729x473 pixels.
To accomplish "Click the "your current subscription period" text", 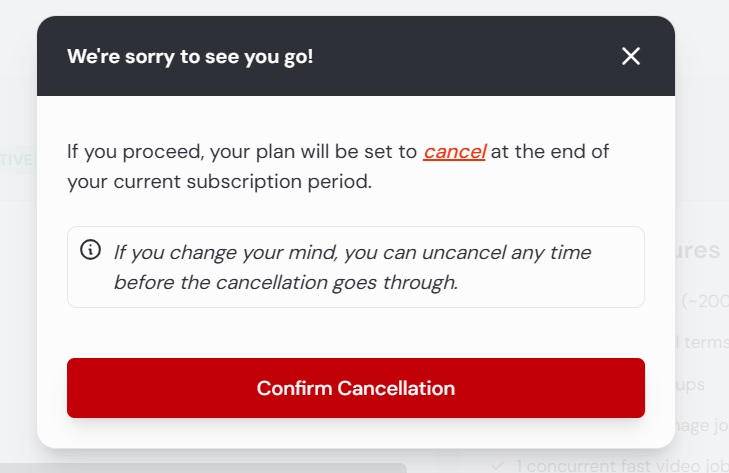I will [219, 181].
